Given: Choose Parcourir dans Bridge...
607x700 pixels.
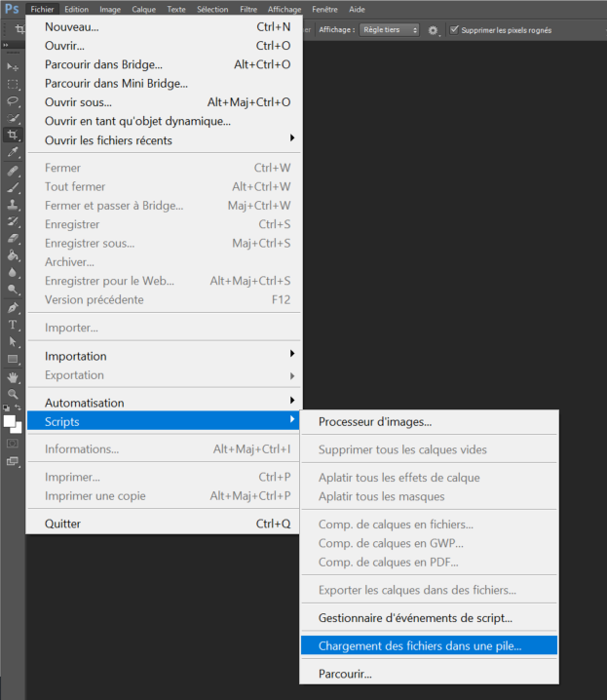Looking at the screenshot, I should (x=164, y=64).
